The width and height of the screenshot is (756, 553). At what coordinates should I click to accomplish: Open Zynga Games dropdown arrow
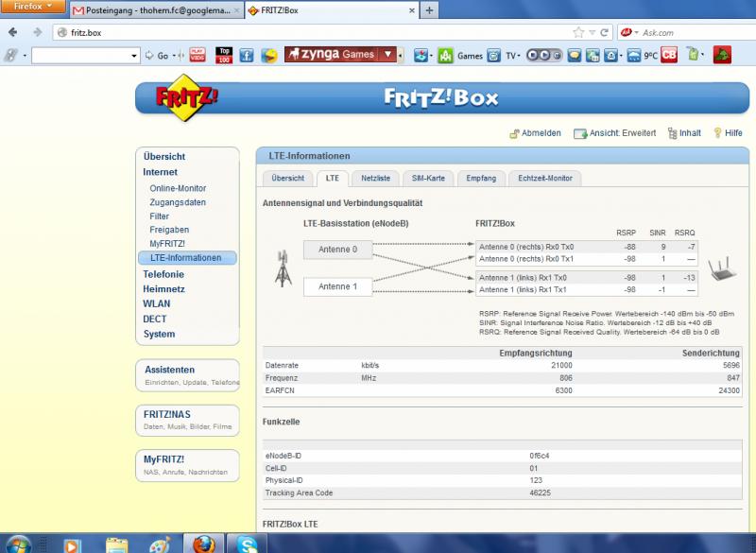(388, 55)
